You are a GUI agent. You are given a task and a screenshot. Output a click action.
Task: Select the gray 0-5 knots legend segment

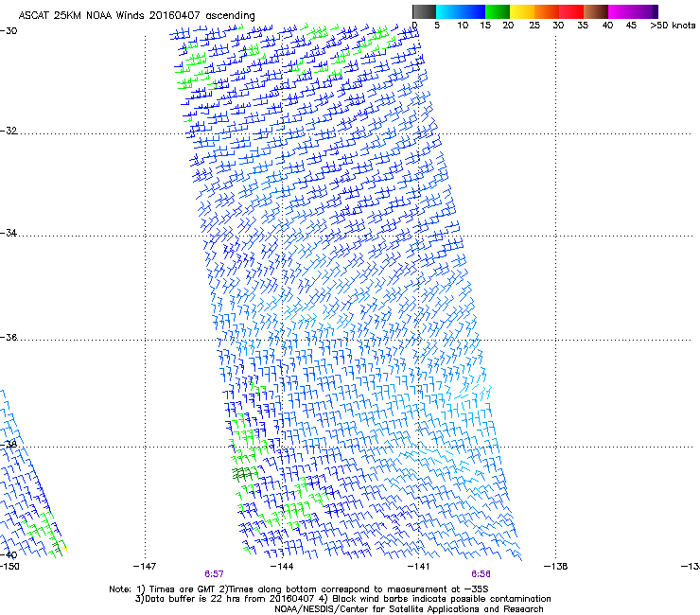pos(424,11)
